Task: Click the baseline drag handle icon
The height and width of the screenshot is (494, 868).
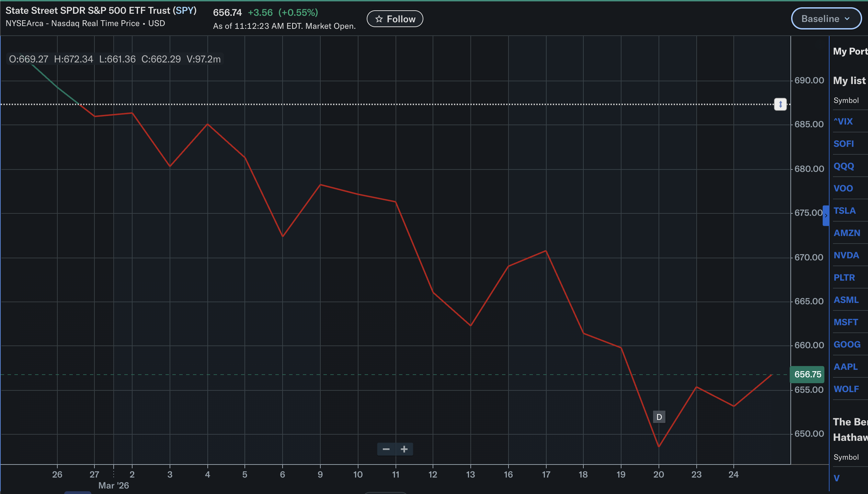Action: pos(780,104)
